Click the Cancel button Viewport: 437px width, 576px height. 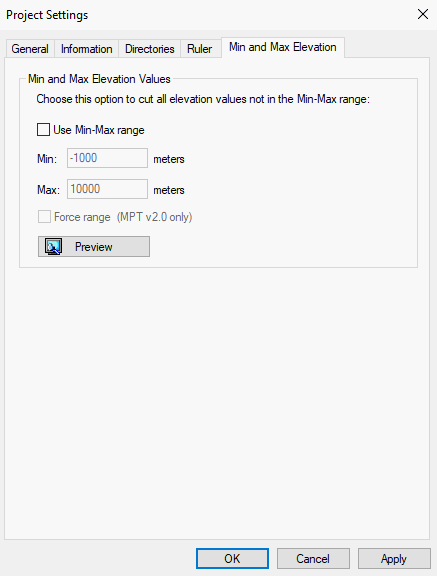click(x=313, y=558)
